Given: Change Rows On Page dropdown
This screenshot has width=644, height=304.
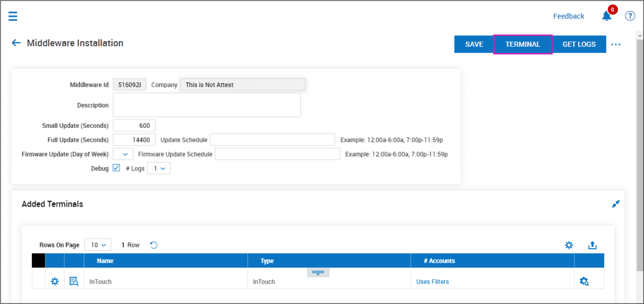Looking at the screenshot, I should (x=98, y=245).
